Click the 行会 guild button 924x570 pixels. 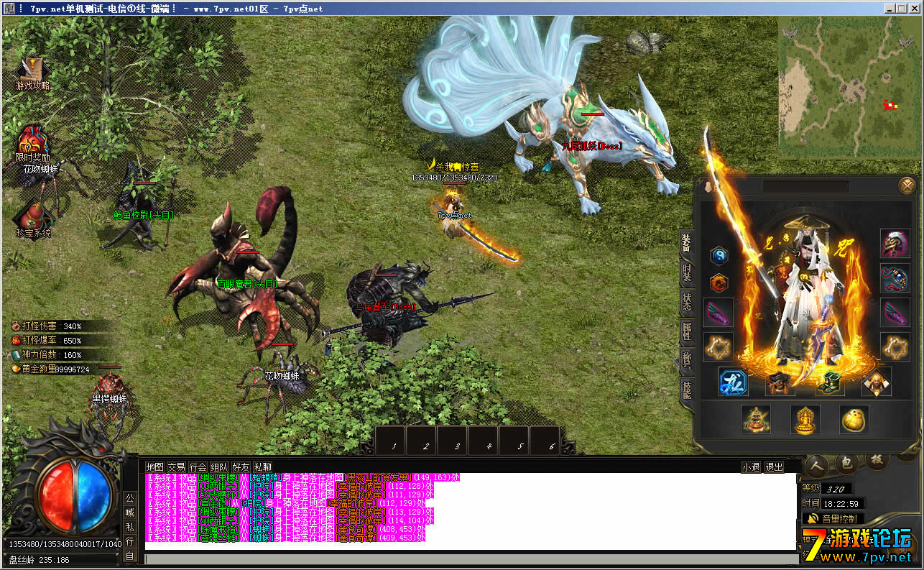tap(198, 467)
